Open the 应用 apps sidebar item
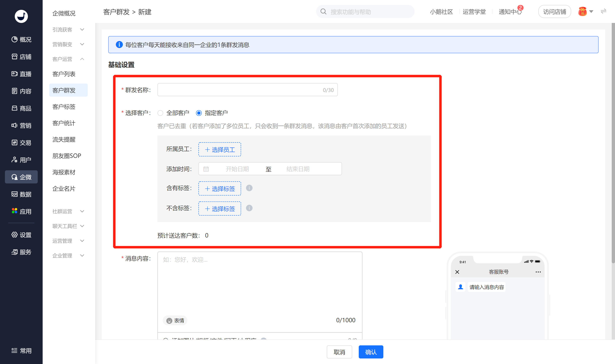The width and height of the screenshot is (615, 364). (21, 211)
